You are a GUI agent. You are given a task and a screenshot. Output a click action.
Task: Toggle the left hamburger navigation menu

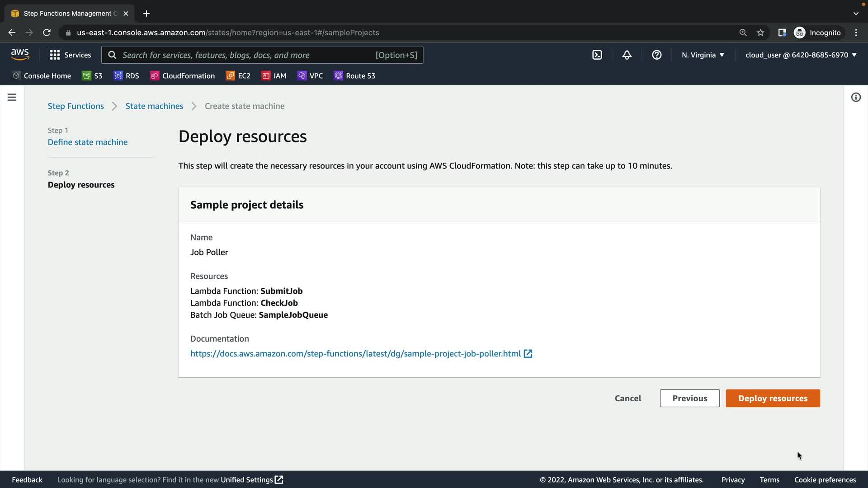[12, 97]
